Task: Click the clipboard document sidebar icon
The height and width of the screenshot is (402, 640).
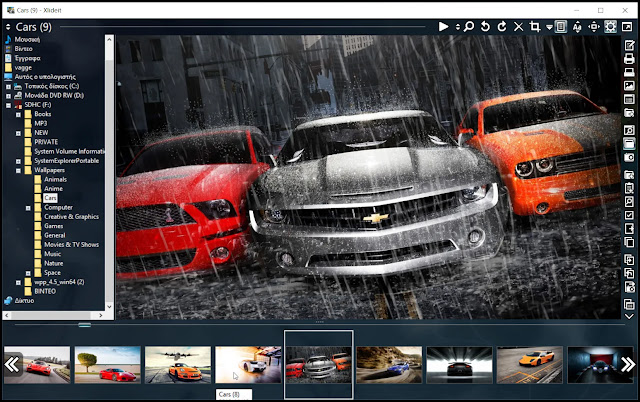Action: pyautogui.click(x=629, y=188)
